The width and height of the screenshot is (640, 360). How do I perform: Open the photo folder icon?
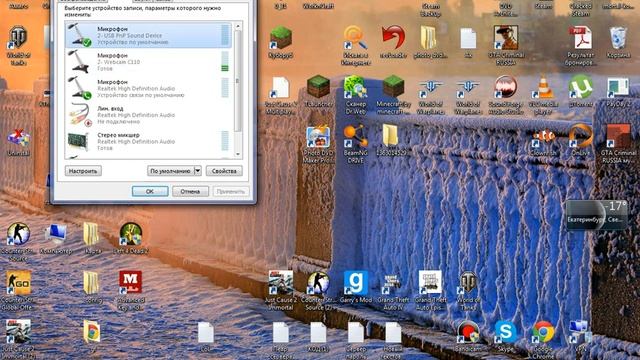click(x=430, y=42)
